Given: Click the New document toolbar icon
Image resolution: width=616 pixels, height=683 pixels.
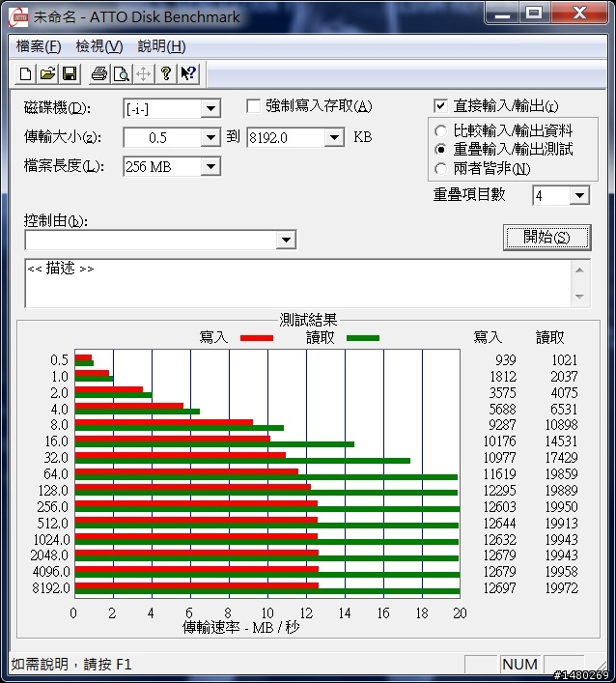Looking at the screenshot, I should (x=25, y=73).
